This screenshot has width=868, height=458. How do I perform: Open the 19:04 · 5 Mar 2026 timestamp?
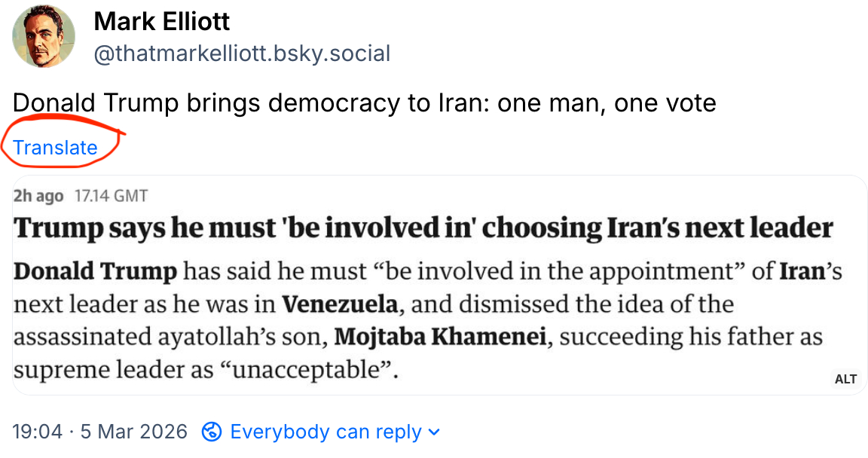(x=100, y=432)
